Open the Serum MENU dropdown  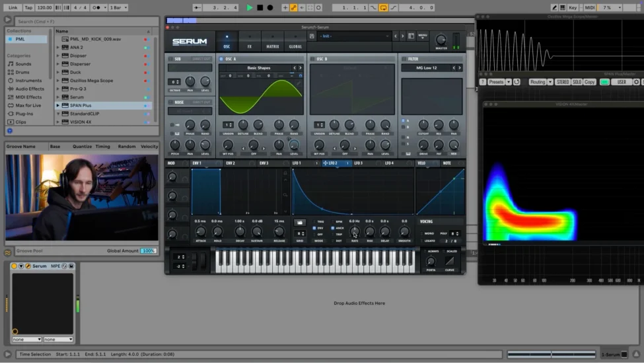click(x=423, y=36)
